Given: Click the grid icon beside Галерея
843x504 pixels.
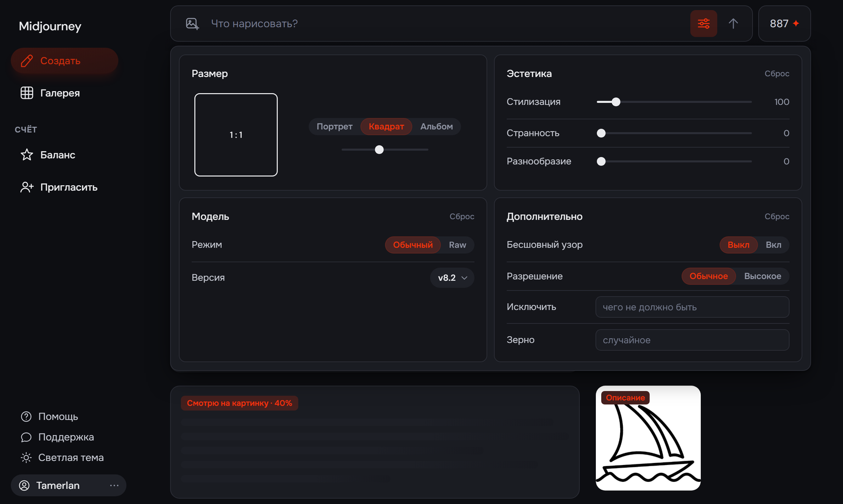Looking at the screenshot, I should click(x=27, y=93).
